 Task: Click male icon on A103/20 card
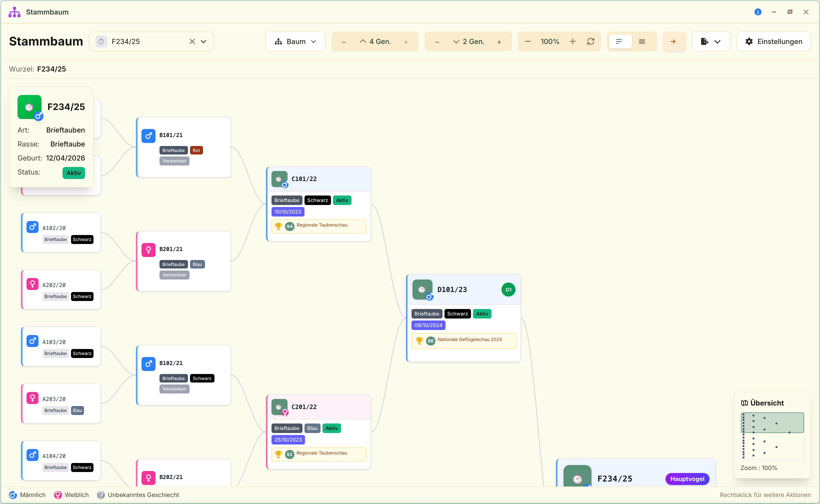click(x=32, y=341)
